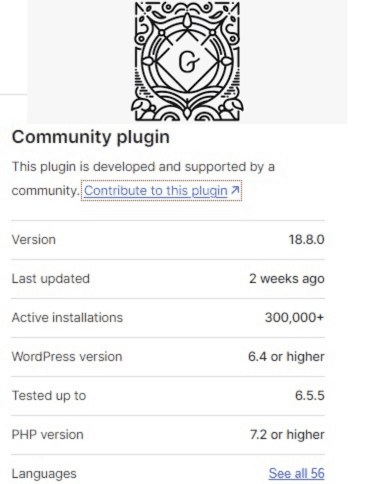This screenshot has height=484, width=375.
Task: Select the Version 18.8.0 value
Action: tap(306, 240)
